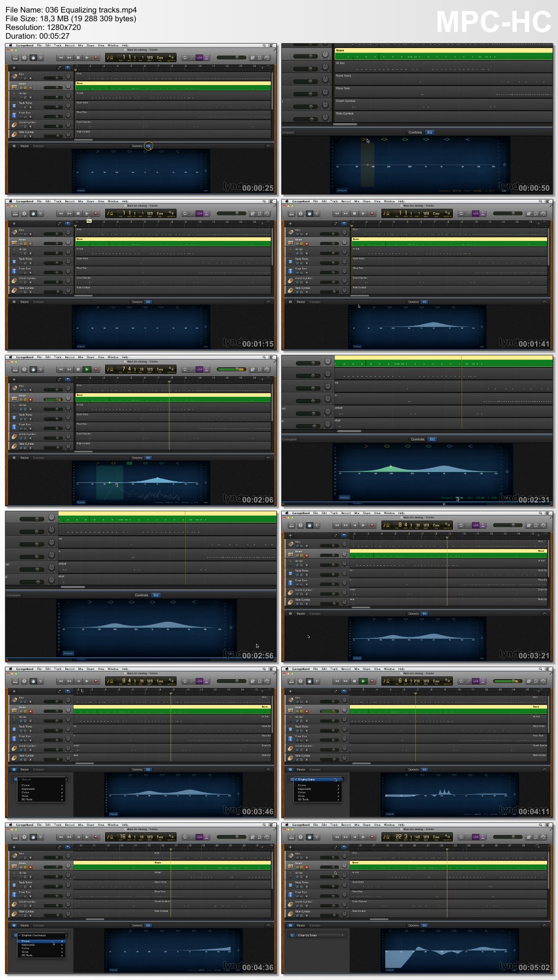Image resolution: width=558 pixels, height=980 pixels.
Task: Click Fast-forward button in 00:01:15 thumbnail
Action: (69, 213)
